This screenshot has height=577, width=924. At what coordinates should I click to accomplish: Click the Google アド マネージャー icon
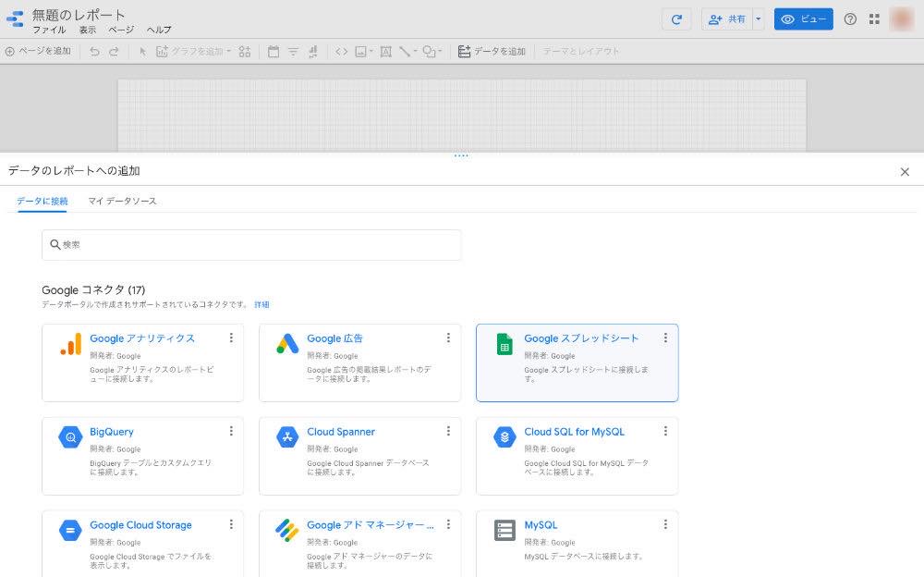287,531
